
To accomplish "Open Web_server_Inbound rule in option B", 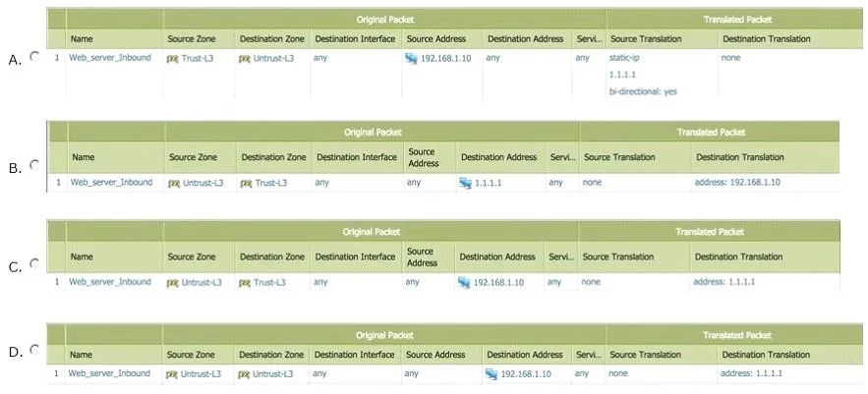I will coord(111,182).
